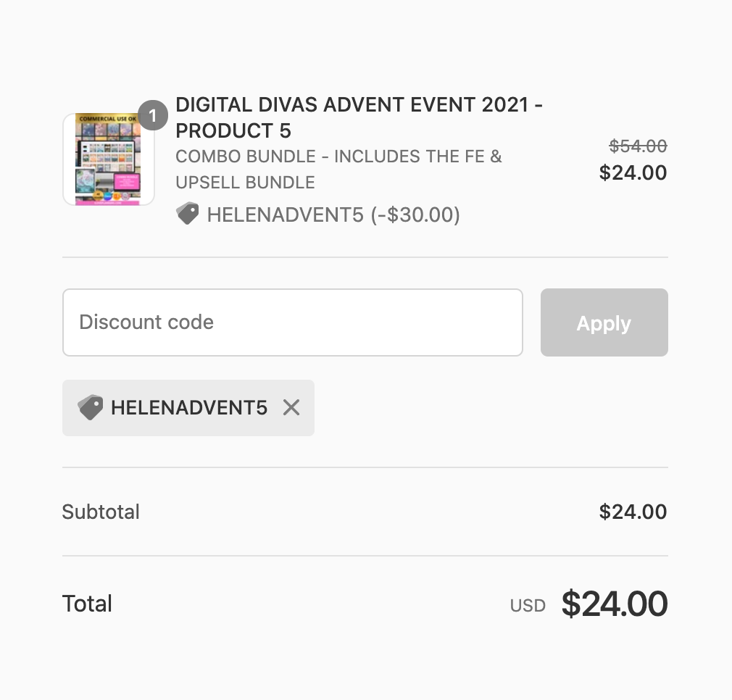Image resolution: width=732 pixels, height=700 pixels.
Task: Click the discounted $24.00 product price
Action: pos(633,172)
